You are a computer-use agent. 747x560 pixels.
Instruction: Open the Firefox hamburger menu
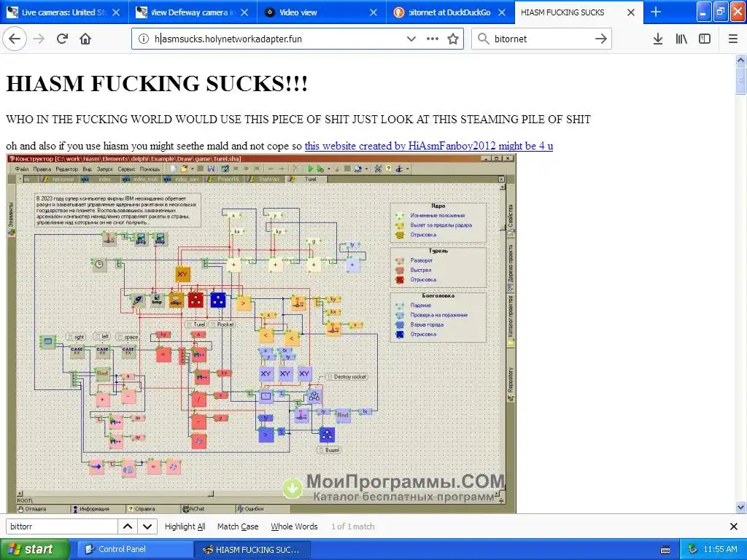click(733, 39)
